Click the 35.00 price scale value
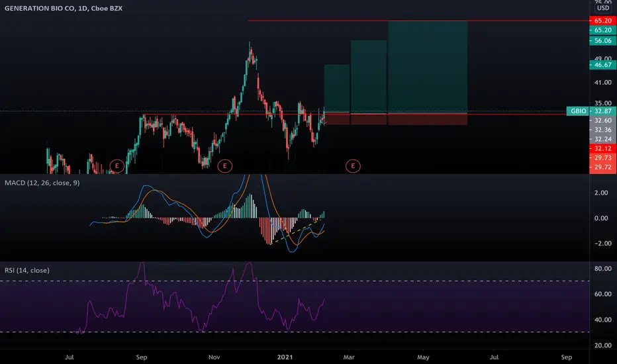The image size is (617, 364). (603, 103)
